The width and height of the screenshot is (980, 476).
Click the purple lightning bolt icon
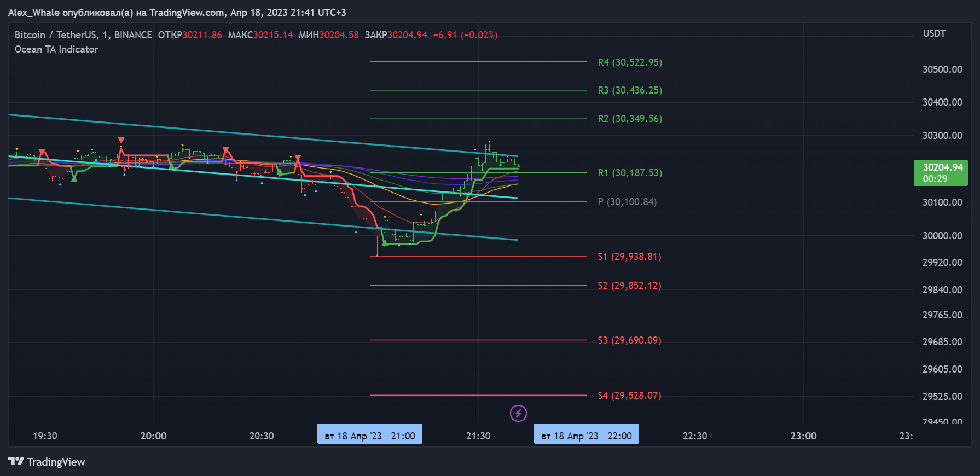pyautogui.click(x=518, y=413)
